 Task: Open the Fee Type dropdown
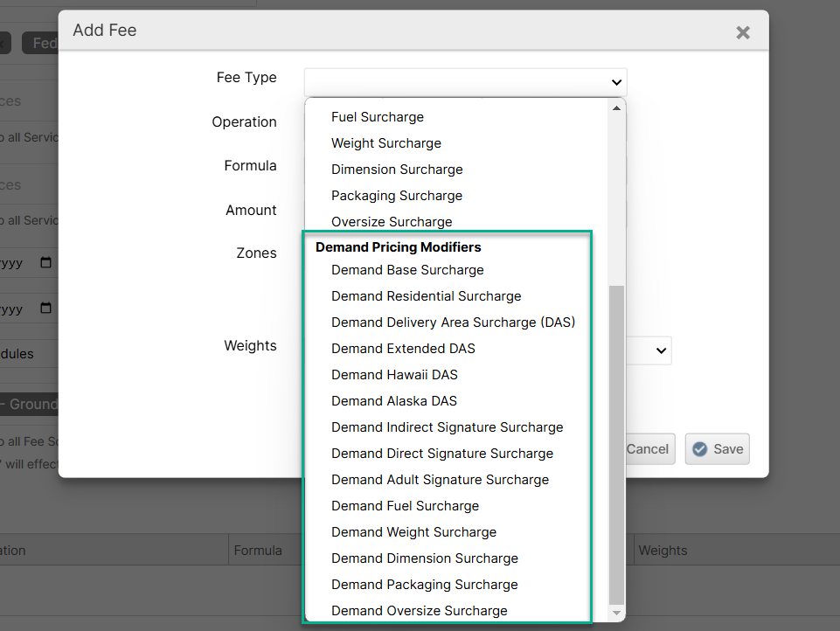pyautogui.click(x=465, y=82)
